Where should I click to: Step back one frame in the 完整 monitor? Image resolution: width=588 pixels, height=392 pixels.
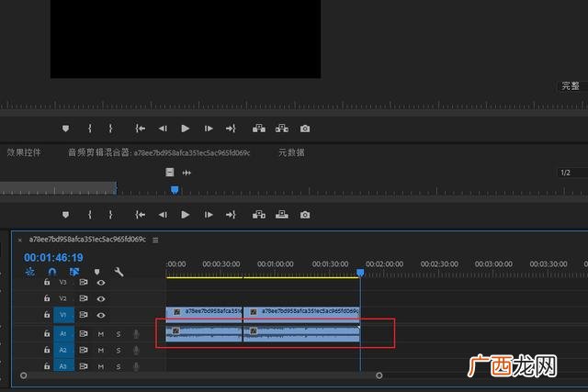163,129
